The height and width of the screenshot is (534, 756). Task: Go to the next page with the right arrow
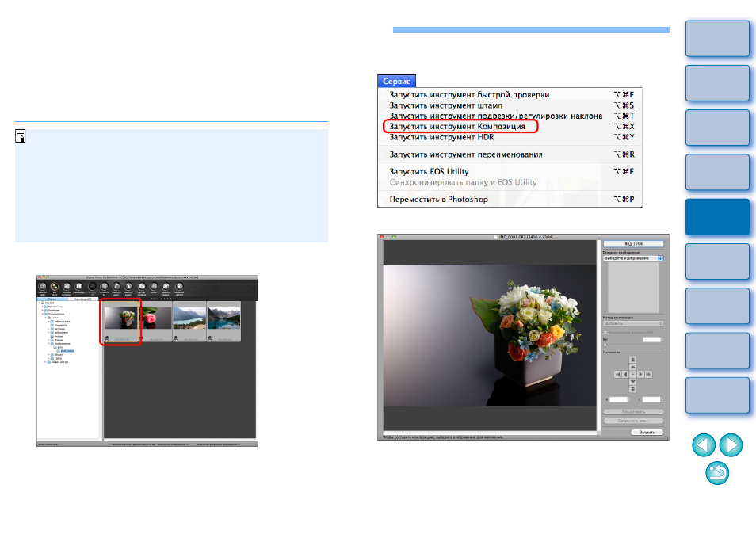[731, 444]
